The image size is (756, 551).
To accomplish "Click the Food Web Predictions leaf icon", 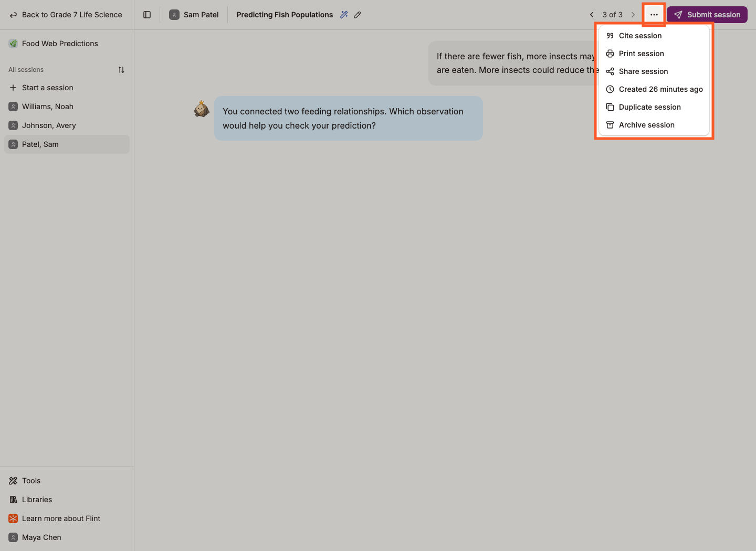I will 13,44.
